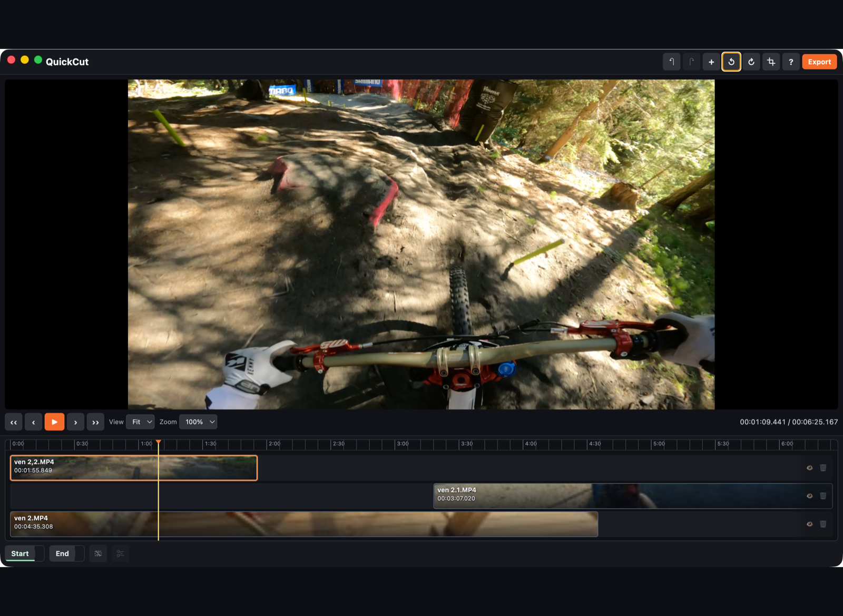
Task: Toggle visibility of ven 2,2.MP4 track
Action: [810, 468]
